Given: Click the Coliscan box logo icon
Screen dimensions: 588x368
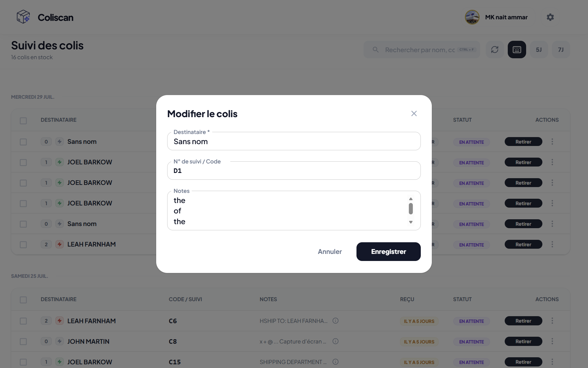Looking at the screenshot, I should 23,17.
